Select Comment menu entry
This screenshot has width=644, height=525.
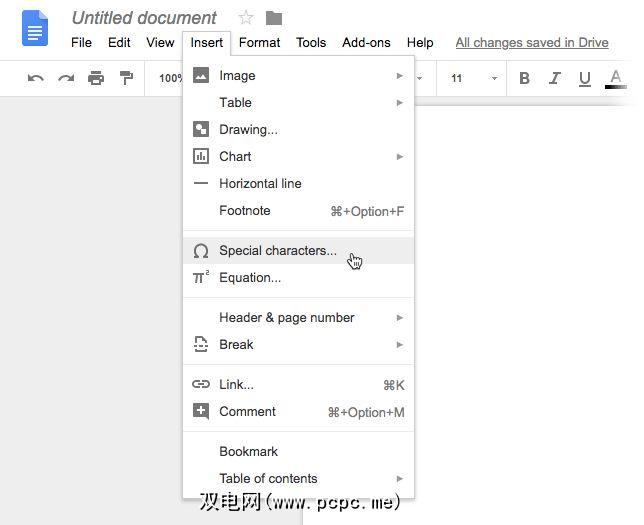pos(299,411)
